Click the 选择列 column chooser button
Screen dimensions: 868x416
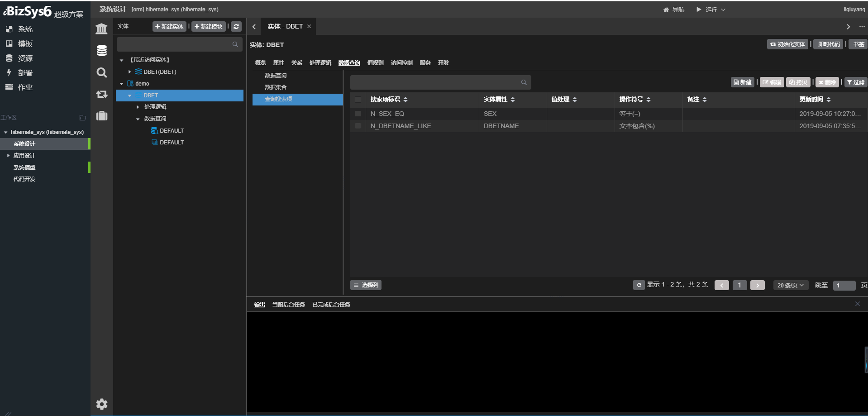click(x=366, y=285)
